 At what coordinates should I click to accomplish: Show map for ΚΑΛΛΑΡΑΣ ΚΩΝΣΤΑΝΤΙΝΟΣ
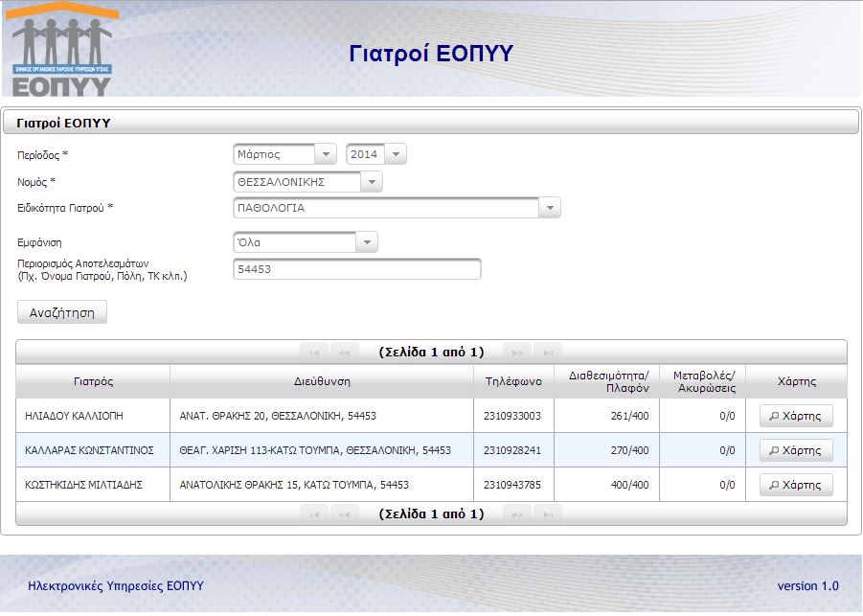tap(796, 450)
